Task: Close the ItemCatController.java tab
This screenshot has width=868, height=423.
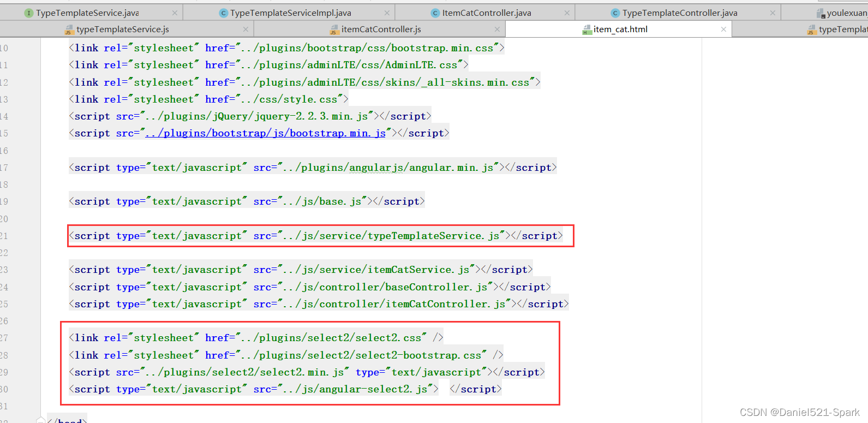Action: (567, 13)
